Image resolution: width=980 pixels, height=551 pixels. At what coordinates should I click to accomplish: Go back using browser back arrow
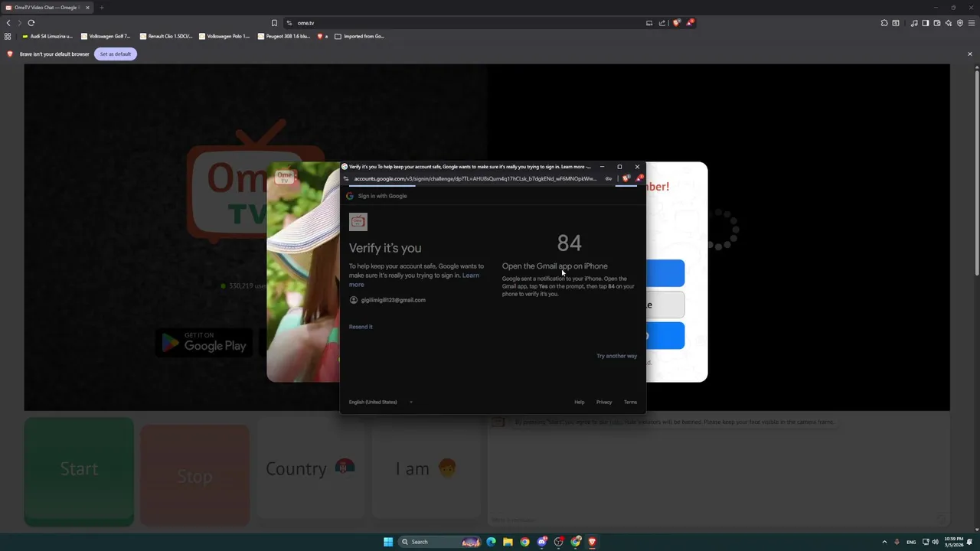8,23
